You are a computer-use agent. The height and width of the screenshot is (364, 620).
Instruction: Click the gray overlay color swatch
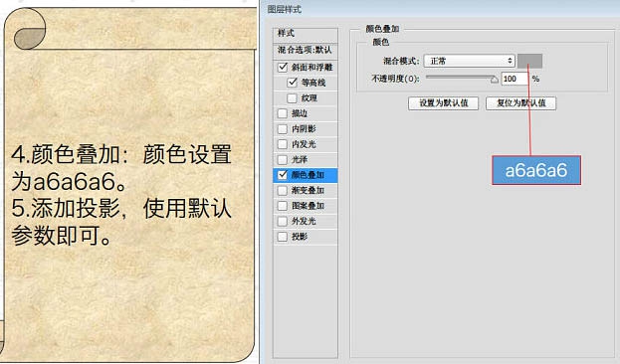click(529, 61)
